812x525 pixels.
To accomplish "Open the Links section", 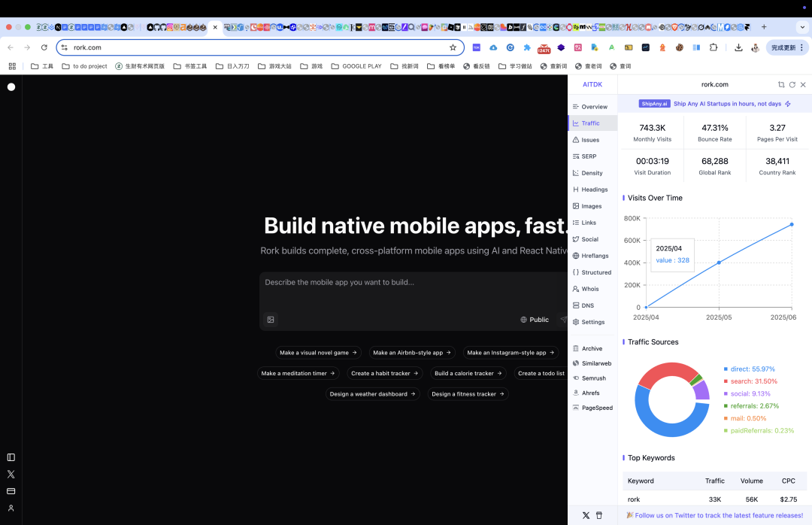I will pyautogui.click(x=585, y=223).
